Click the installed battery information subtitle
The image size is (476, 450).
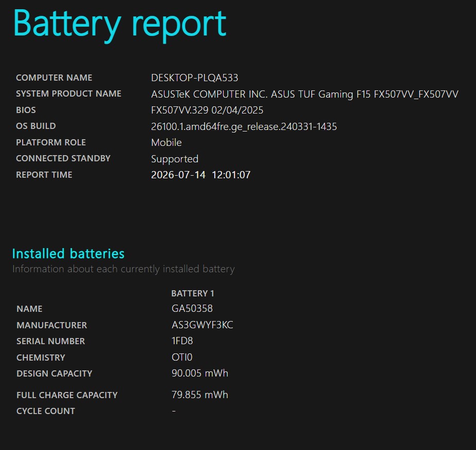click(123, 269)
